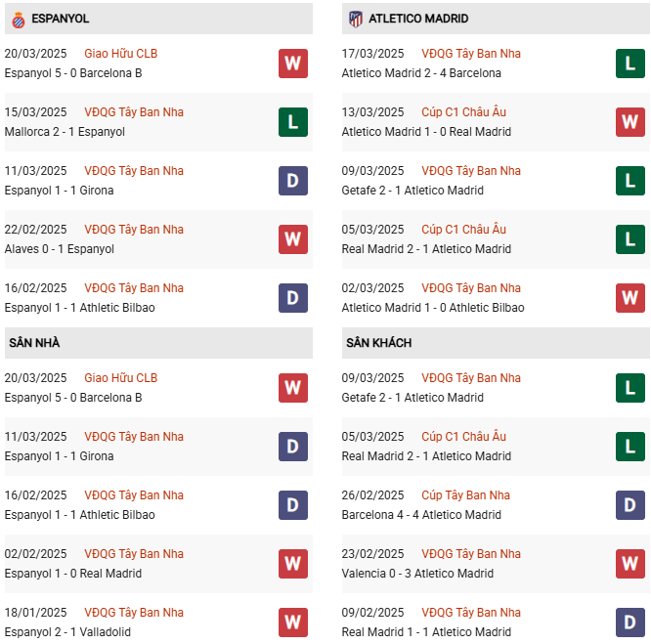651x644 pixels.
Task: Open Cúp Tây Ban Nha link dated 26/02/2025
Action: pyautogui.click(x=465, y=495)
